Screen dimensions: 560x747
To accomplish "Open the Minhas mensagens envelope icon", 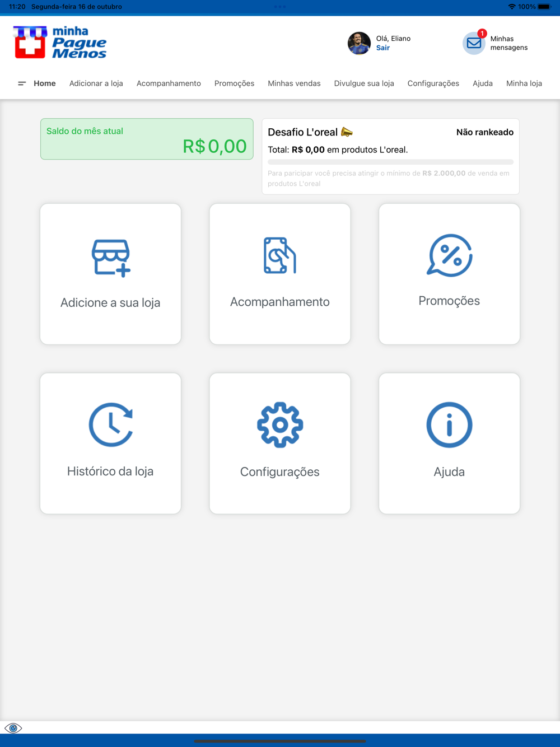I will (x=474, y=43).
